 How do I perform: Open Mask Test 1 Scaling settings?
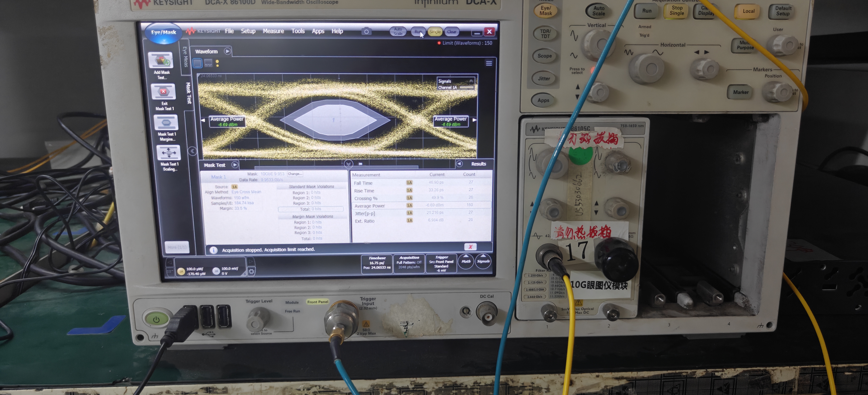(168, 153)
